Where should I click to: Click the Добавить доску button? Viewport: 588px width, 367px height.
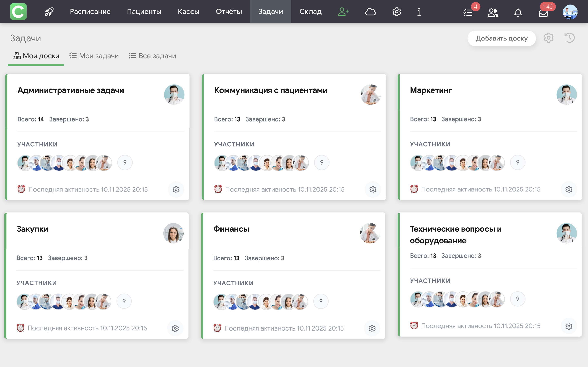click(x=501, y=38)
